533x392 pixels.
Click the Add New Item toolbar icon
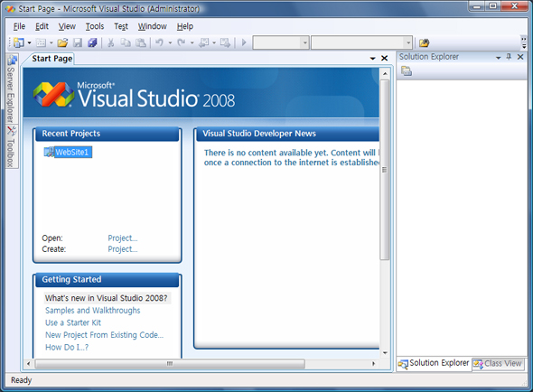click(x=41, y=42)
